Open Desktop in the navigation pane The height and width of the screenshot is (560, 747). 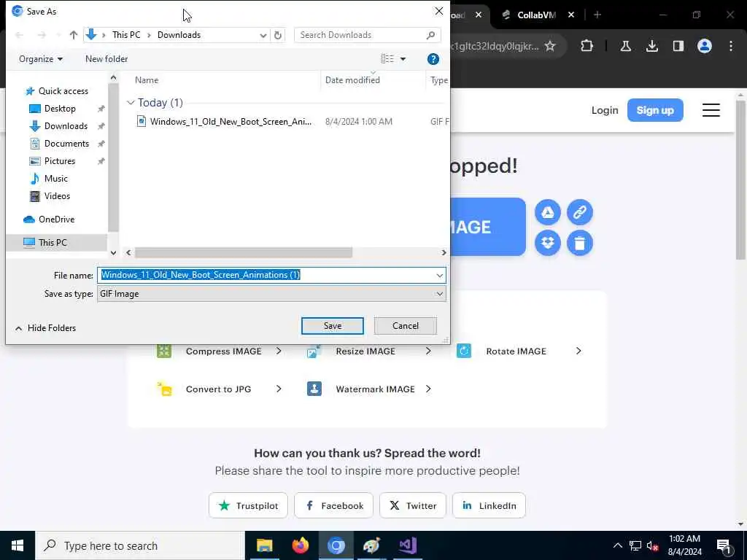point(60,109)
